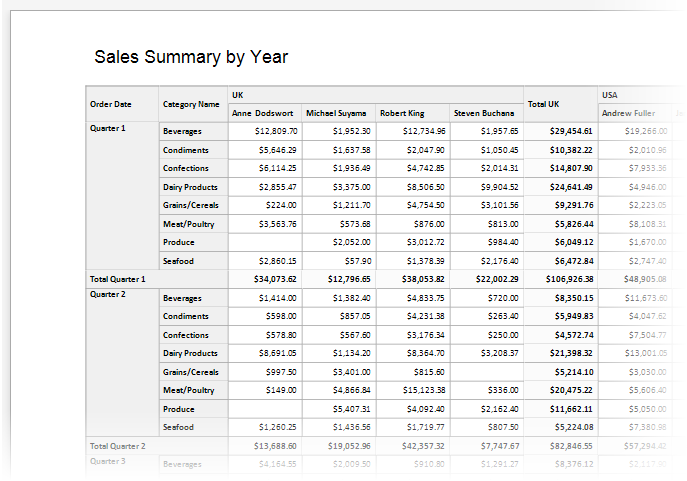The image size is (687, 481).
Task: Click the Andrew Fuller column header
Action: [x=628, y=113]
